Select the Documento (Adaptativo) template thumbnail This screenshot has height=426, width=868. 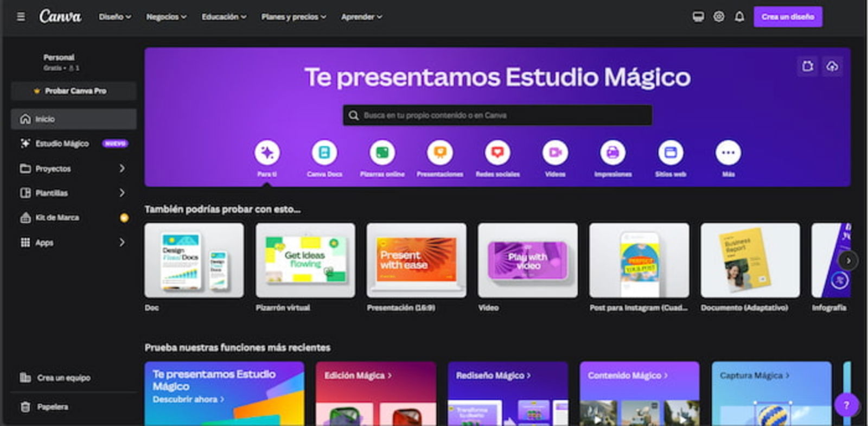(750, 260)
